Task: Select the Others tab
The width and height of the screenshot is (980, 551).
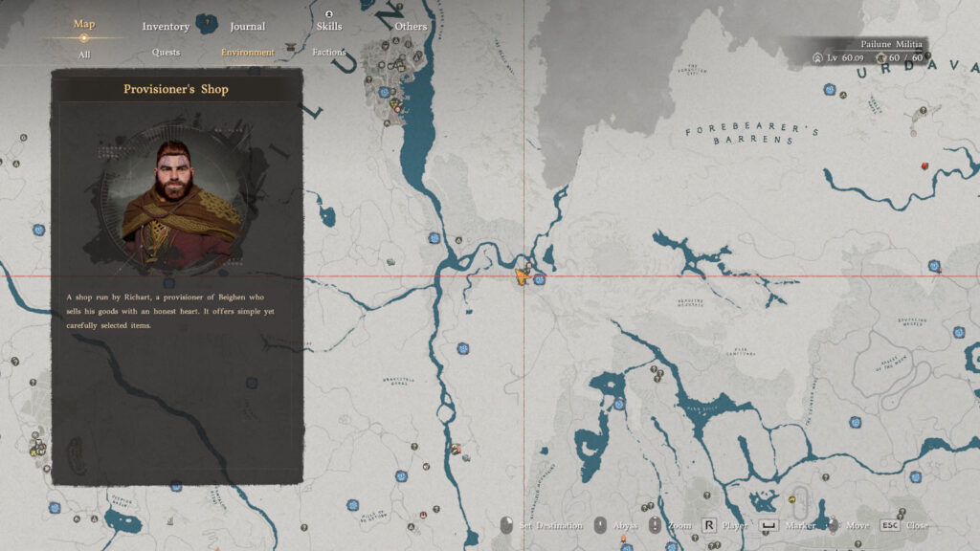Action: tap(411, 26)
